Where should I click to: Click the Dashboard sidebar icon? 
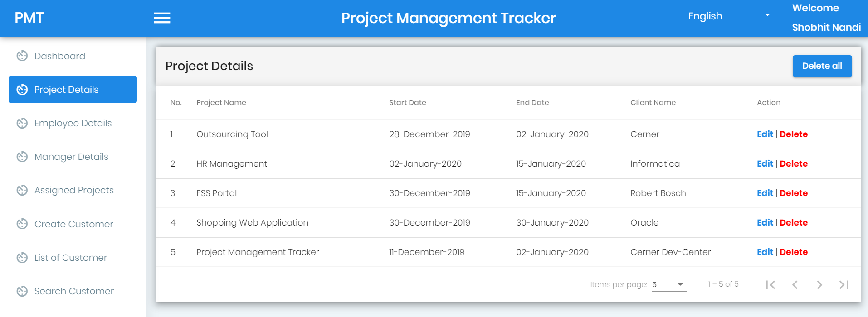[x=21, y=56]
